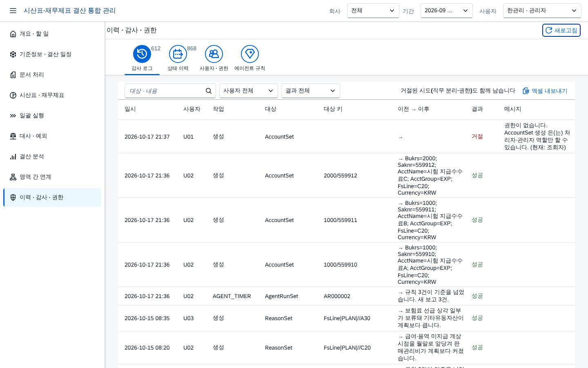Expand the 사용자 전체 filter dropdown

tap(249, 91)
